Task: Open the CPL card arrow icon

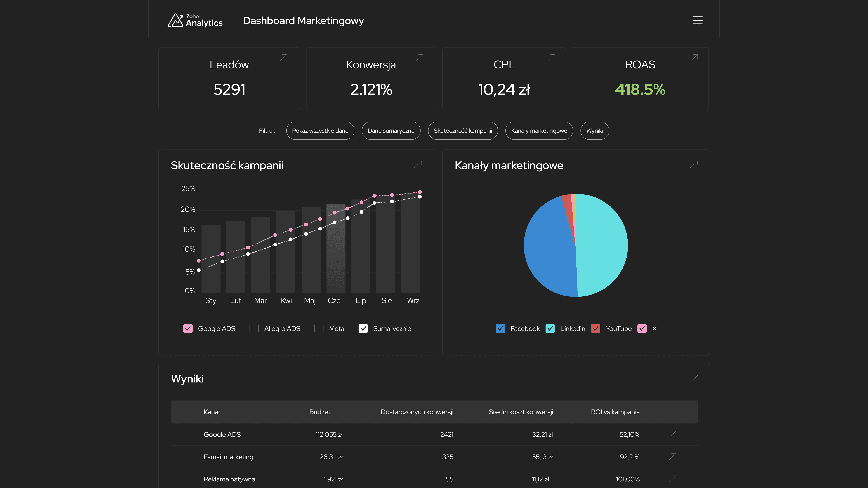Action: point(552,58)
